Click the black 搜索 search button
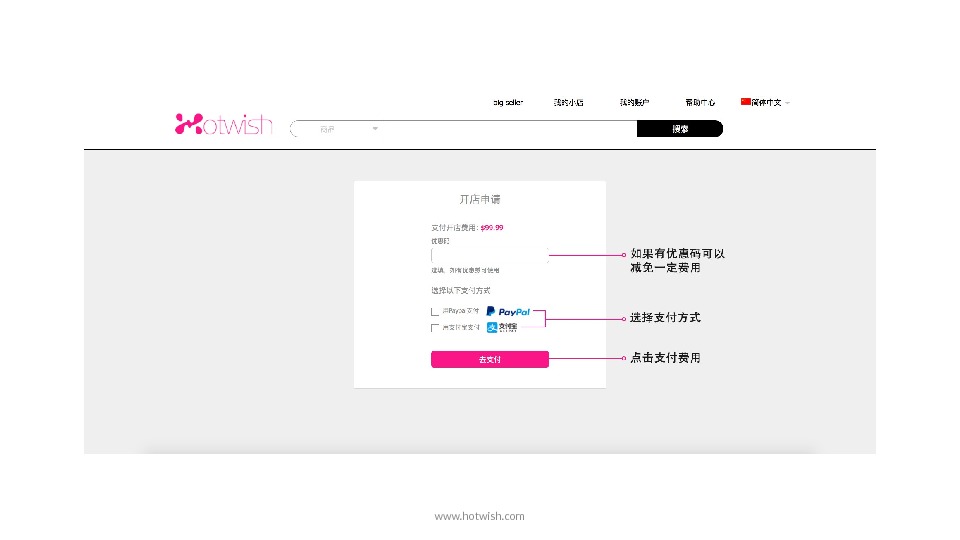The height and width of the screenshot is (540, 960). pyautogui.click(x=680, y=129)
